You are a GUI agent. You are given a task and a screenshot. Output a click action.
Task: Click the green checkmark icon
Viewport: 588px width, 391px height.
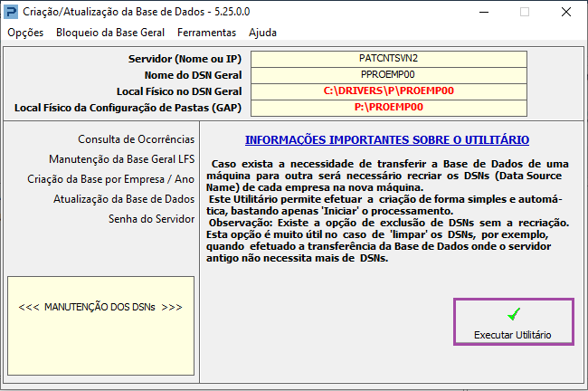514,314
